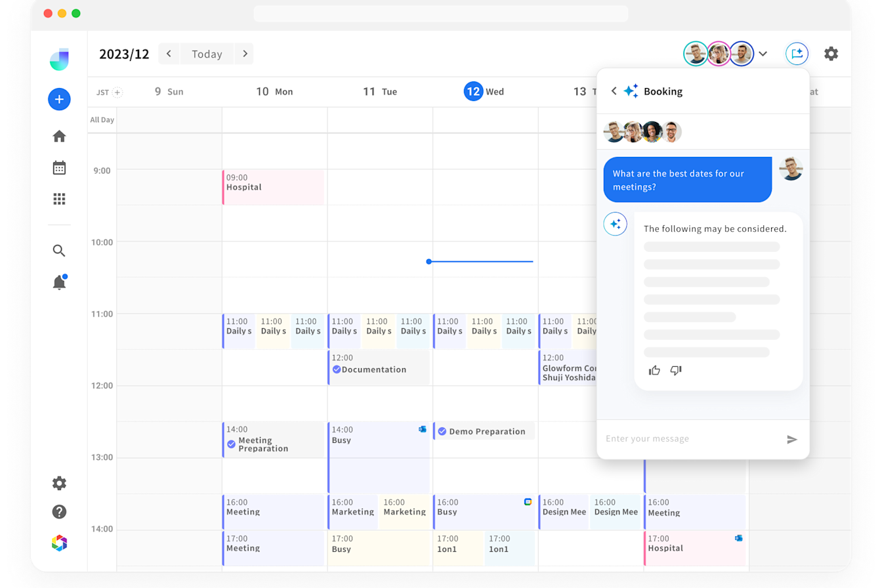Click the thumbs up feedback icon
The width and height of the screenshot is (882, 588).
654,370
